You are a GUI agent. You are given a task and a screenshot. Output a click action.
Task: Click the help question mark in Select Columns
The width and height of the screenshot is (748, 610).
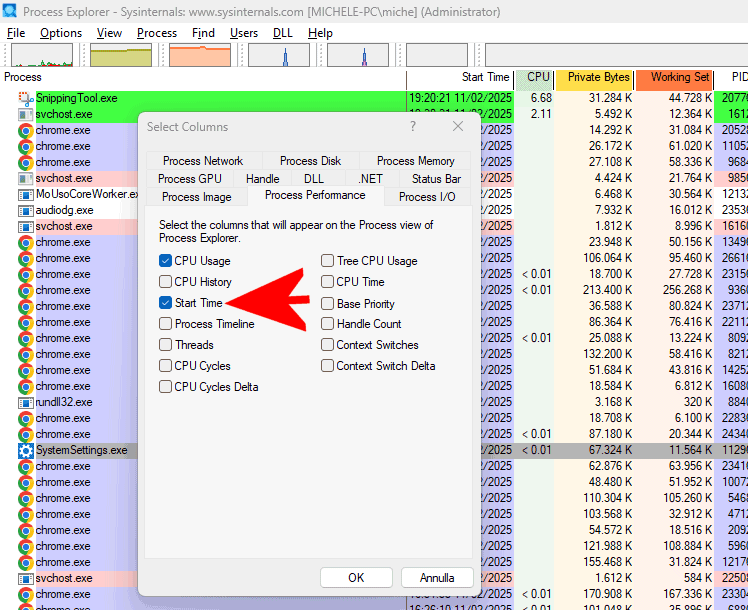pyautogui.click(x=413, y=126)
